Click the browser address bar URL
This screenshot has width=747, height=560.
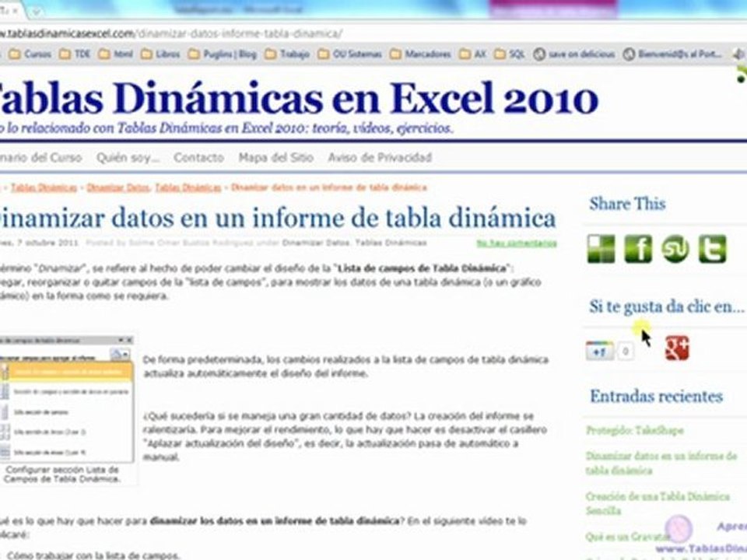[x=171, y=33]
